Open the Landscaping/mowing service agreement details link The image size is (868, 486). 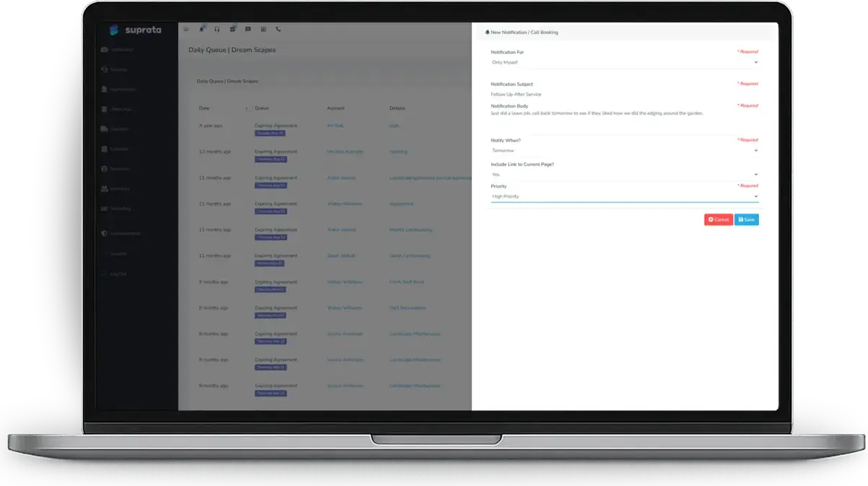point(430,178)
